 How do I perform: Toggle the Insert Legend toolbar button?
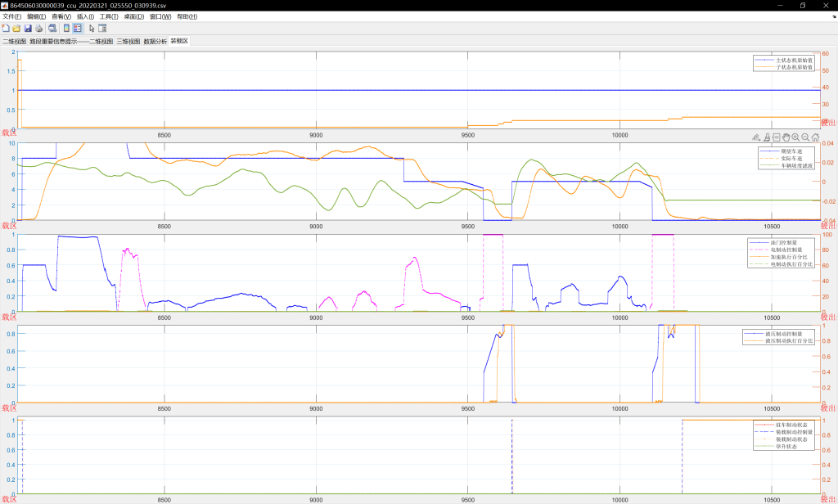tap(77, 28)
